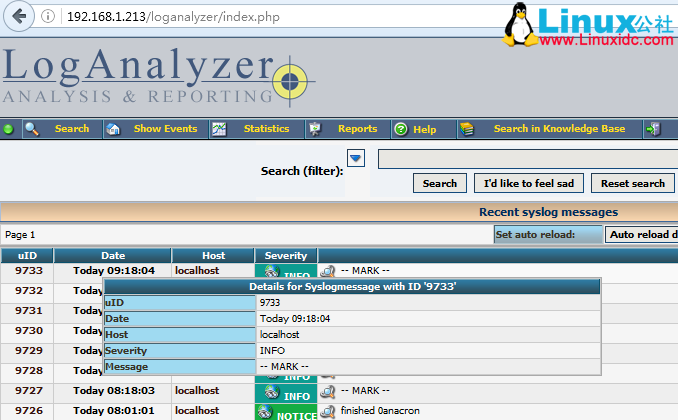Click the books icon for Knowledge Base
The image size is (678, 420).
(467, 129)
